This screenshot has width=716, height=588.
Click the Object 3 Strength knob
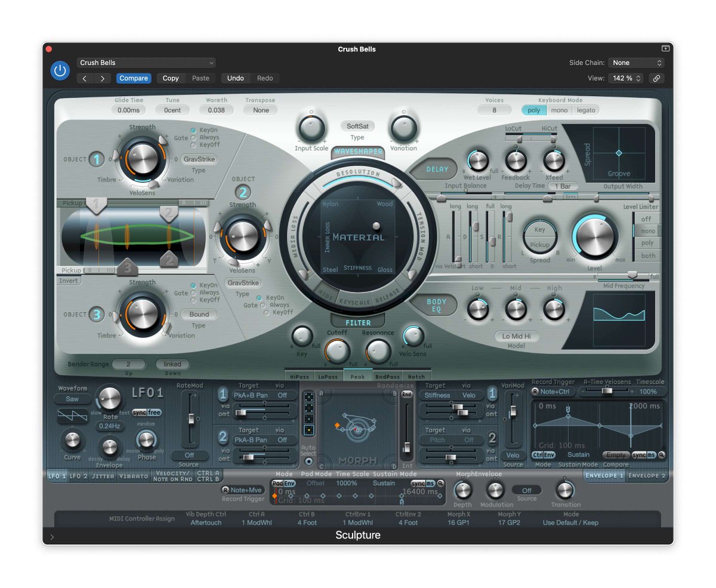pyautogui.click(x=143, y=313)
